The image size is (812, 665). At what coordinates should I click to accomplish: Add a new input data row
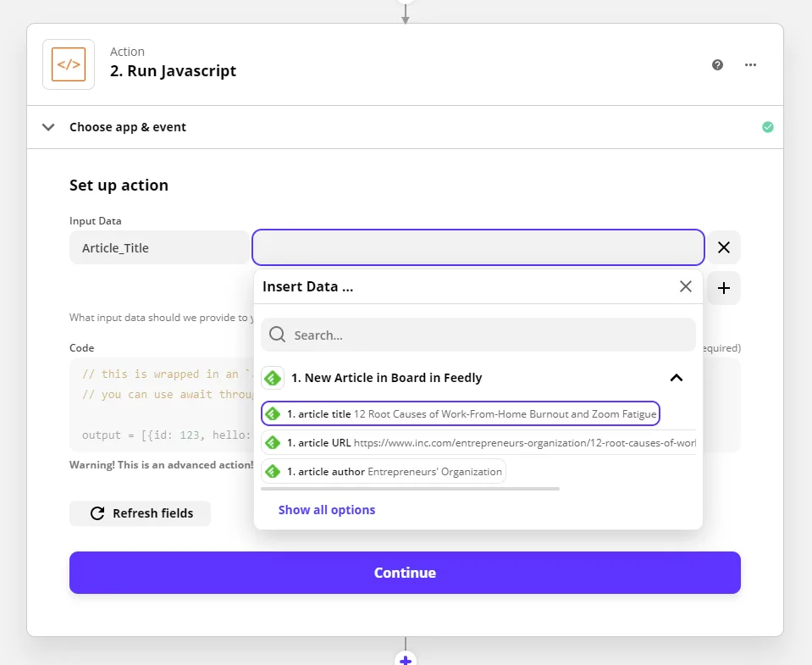[x=723, y=288]
